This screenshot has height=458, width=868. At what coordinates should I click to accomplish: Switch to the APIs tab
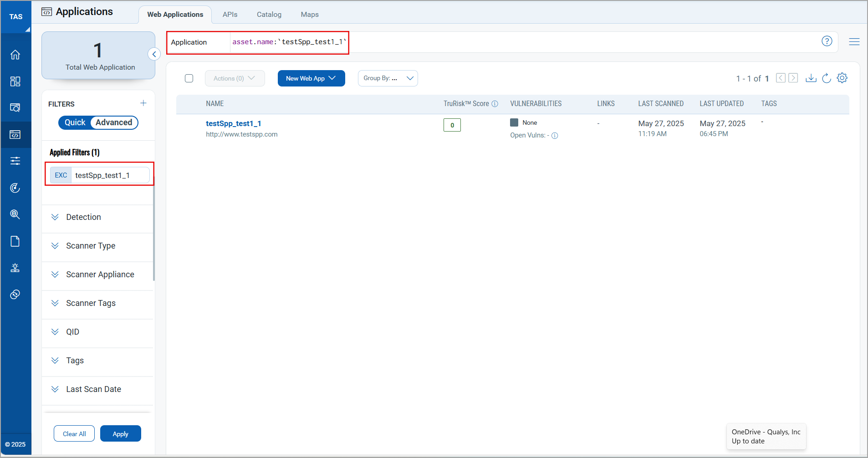pos(230,15)
